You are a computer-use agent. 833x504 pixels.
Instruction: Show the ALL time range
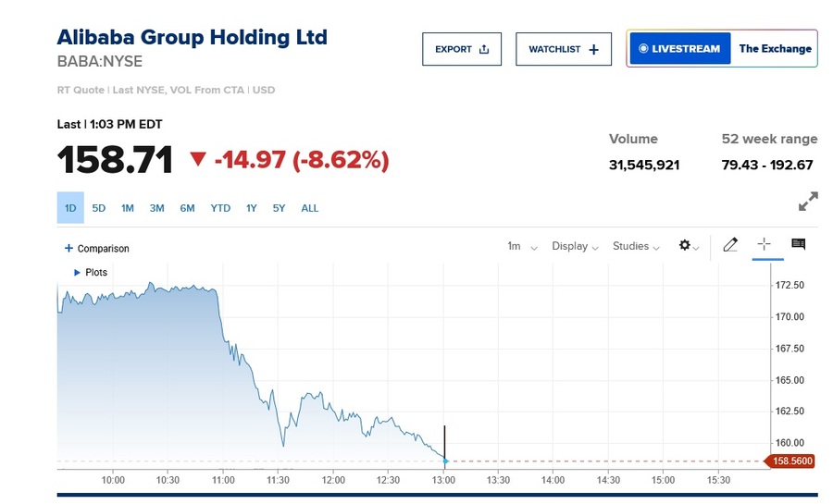(310, 208)
